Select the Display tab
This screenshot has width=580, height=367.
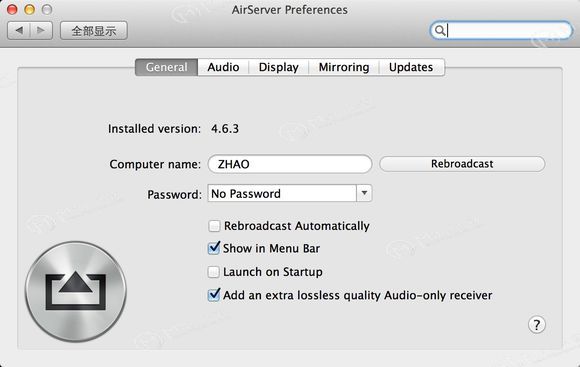(x=279, y=67)
